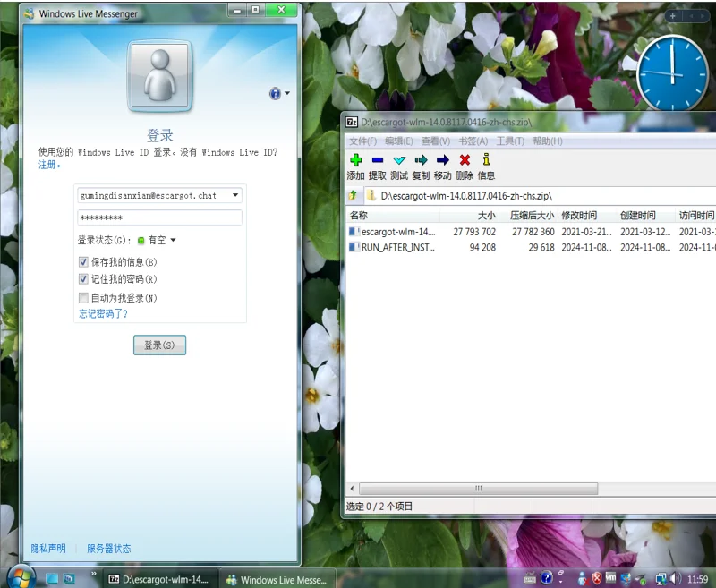This screenshot has height=588, width=716.
Task: Click the 登录(S) sign-in button
Action: 160,345
